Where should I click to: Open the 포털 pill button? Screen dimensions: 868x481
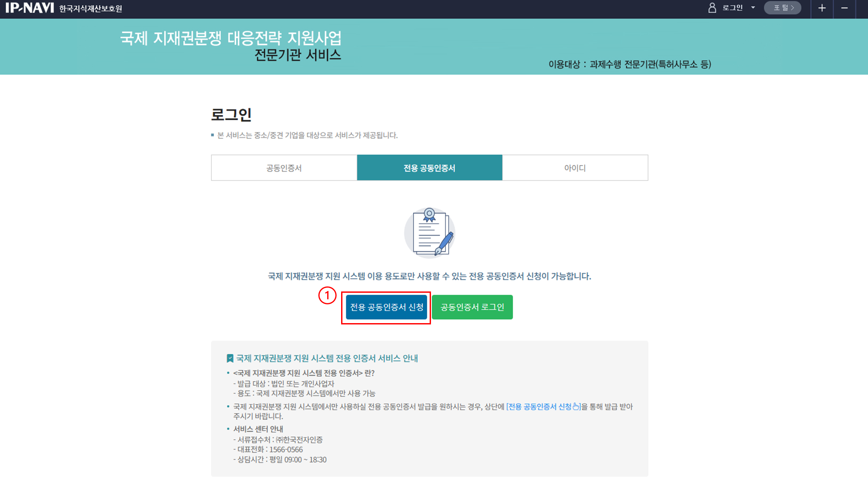783,8
